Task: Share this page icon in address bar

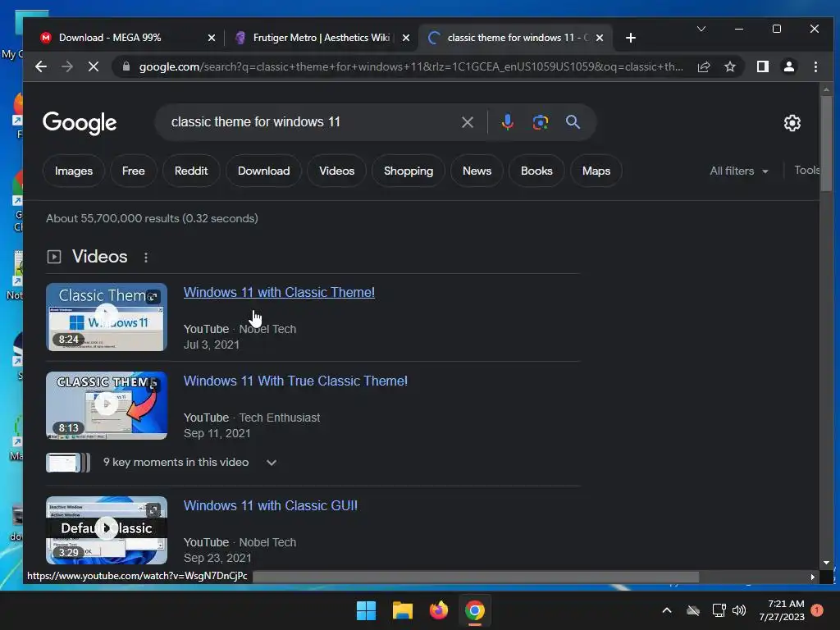Action: (x=703, y=66)
